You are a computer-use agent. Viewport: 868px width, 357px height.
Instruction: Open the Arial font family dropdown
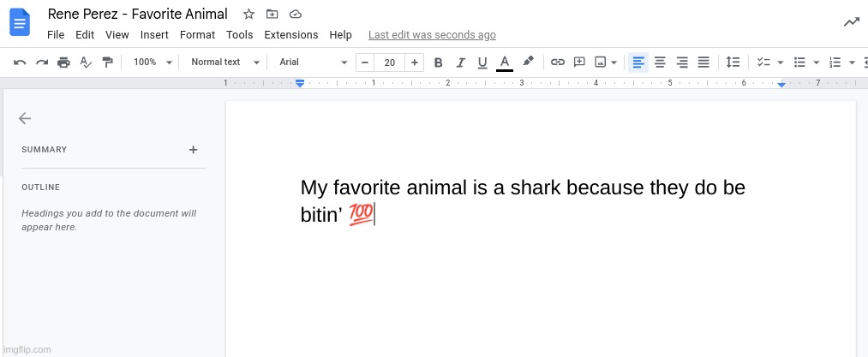[x=313, y=62]
